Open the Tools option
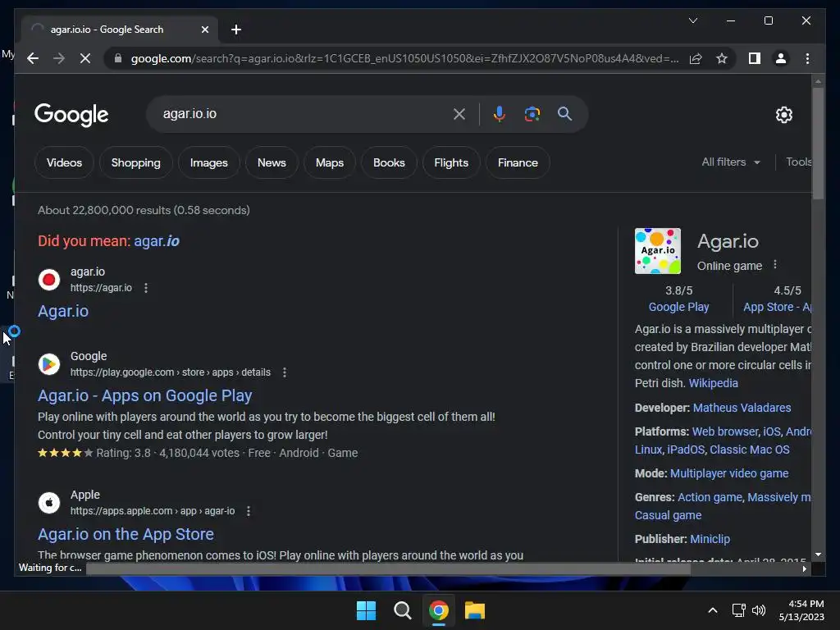Viewport: 840px width, 630px height. coord(798,162)
